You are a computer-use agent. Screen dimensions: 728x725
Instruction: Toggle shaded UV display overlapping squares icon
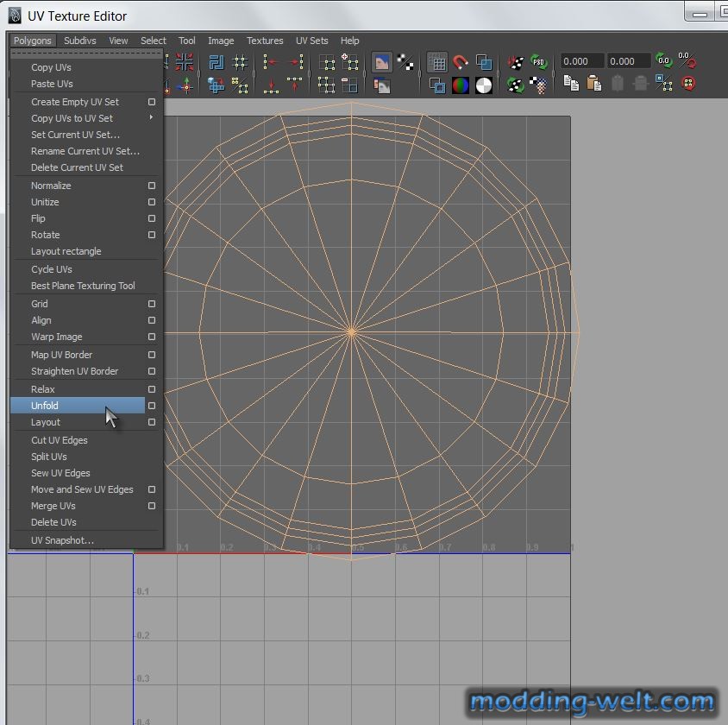point(484,62)
